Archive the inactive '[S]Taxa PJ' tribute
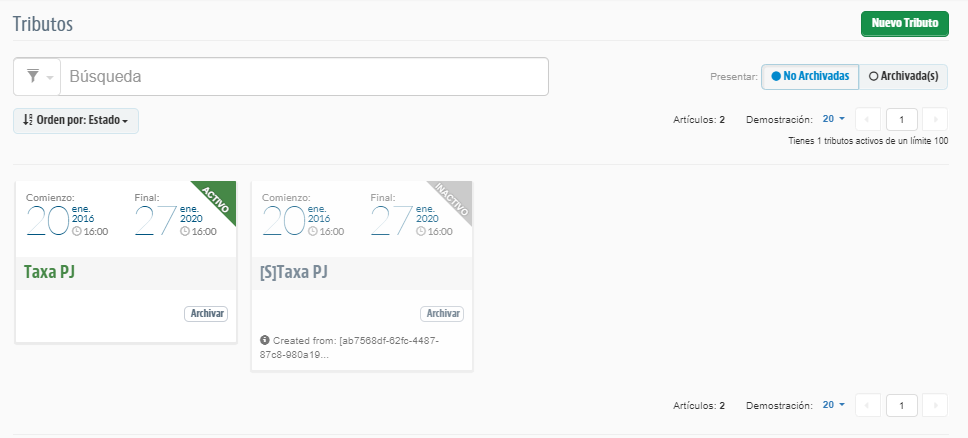The image size is (968, 438). pyautogui.click(x=442, y=314)
